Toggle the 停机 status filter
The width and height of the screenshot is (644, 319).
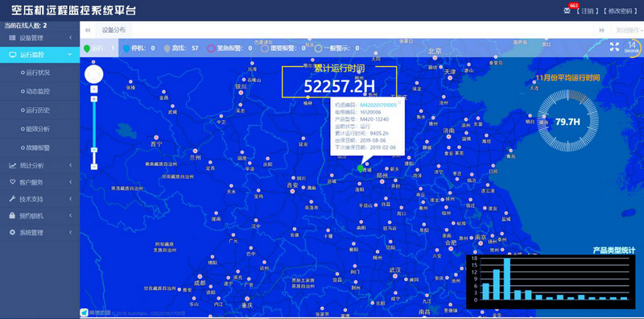point(139,48)
